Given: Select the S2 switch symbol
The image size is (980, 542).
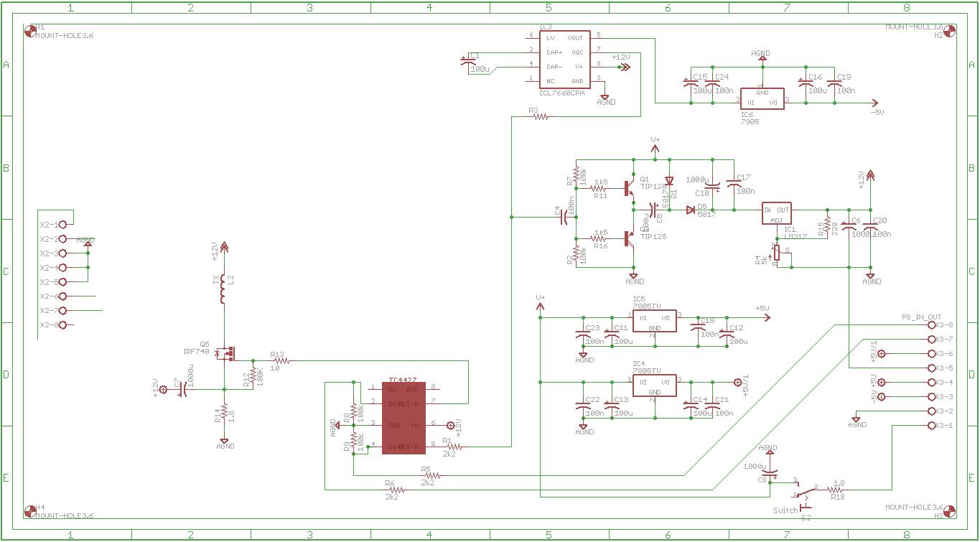Looking at the screenshot, I should point(806,495).
